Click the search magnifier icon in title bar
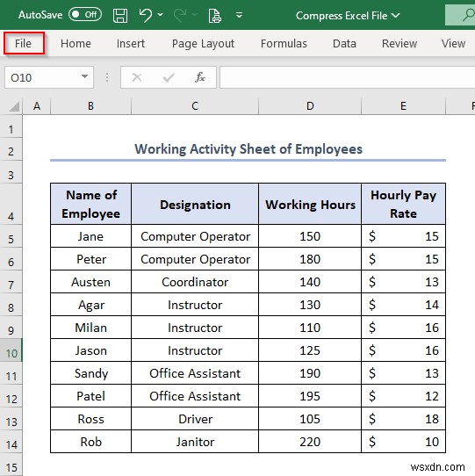Screen dimensions: 475x476 tap(469, 15)
